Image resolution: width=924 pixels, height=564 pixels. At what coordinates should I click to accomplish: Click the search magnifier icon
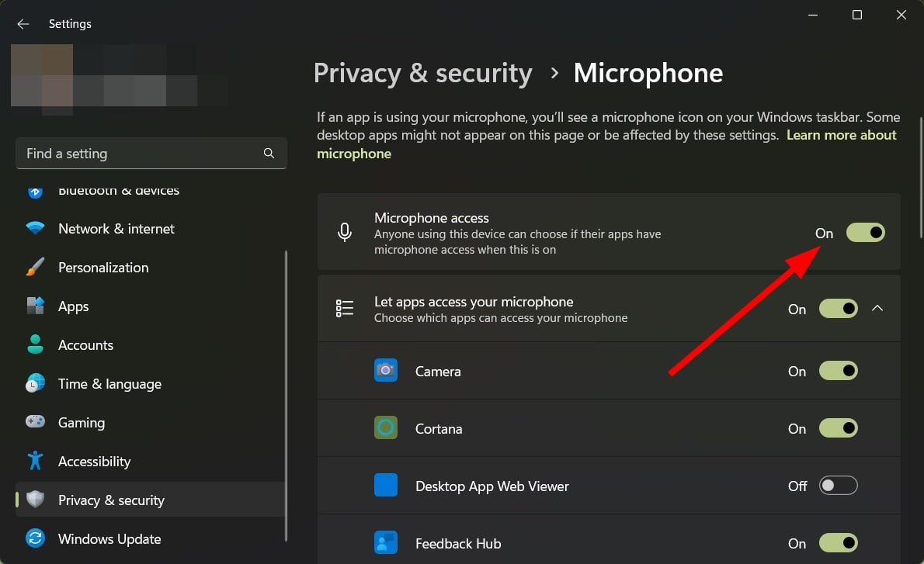point(269,154)
